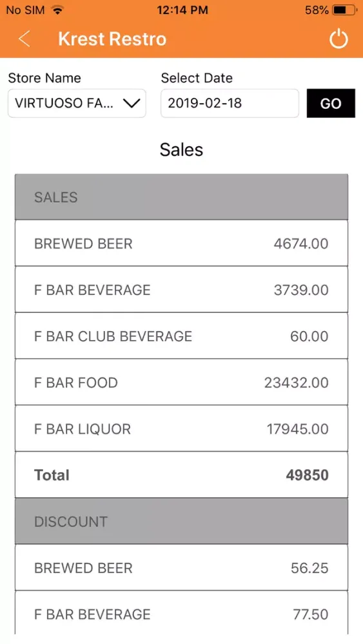Tap the F BAR BEVERAGE sales row
This screenshot has height=644, width=363.
pos(181,290)
